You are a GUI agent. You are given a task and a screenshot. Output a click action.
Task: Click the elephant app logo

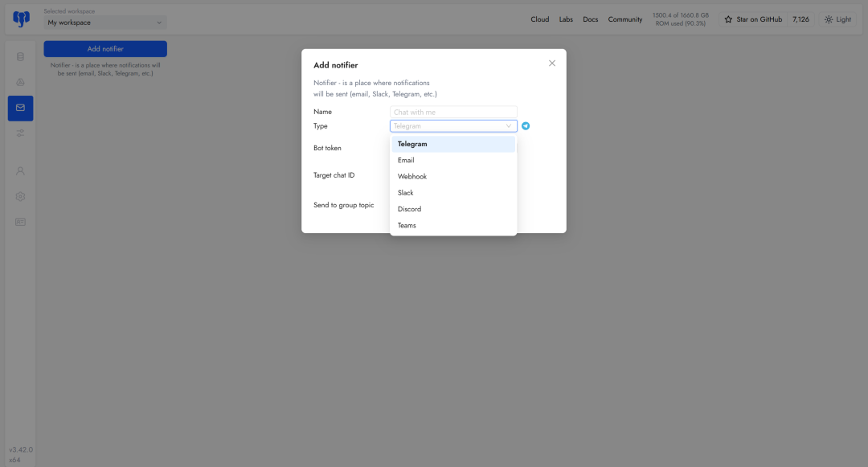click(x=21, y=18)
